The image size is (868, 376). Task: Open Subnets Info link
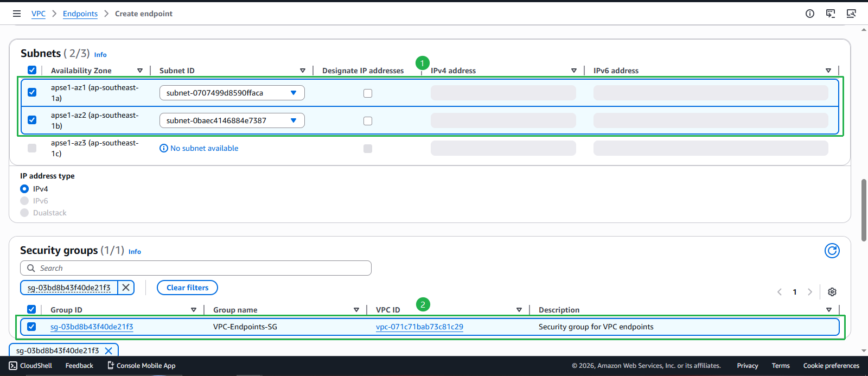tap(100, 55)
